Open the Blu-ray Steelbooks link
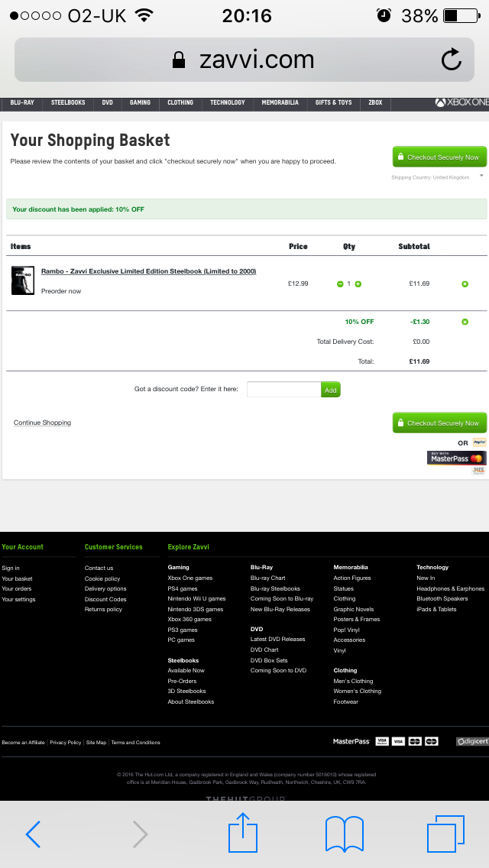The width and height of the screenshot is (489, 868). tap(275, 589)
